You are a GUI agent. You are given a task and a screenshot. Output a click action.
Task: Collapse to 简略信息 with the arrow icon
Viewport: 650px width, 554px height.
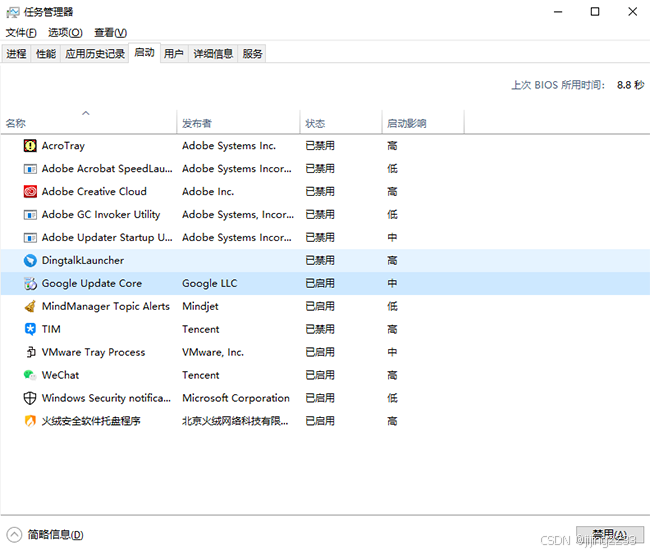(14, 535)
